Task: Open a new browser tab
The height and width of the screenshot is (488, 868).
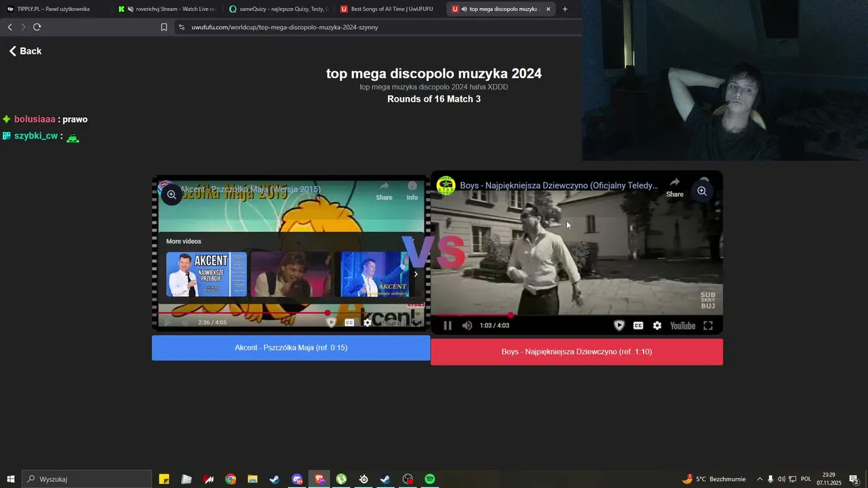Action: 565,9
